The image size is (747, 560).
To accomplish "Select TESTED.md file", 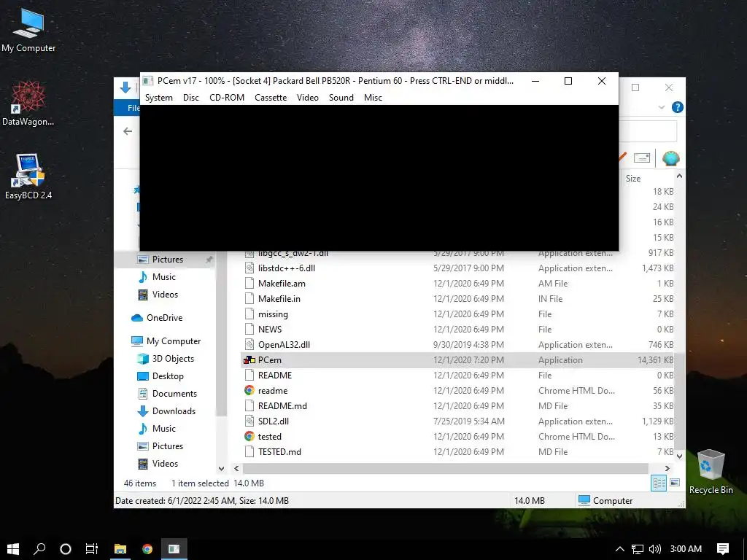I will [279, 452].
